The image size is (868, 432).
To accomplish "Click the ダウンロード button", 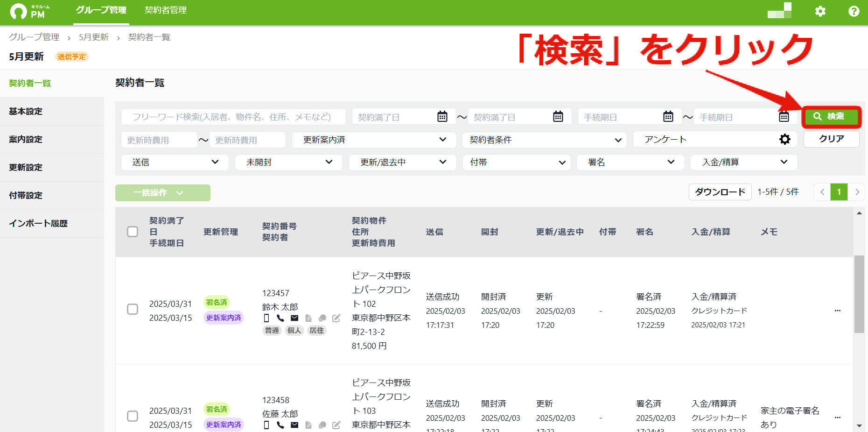I will click(720, 192).
